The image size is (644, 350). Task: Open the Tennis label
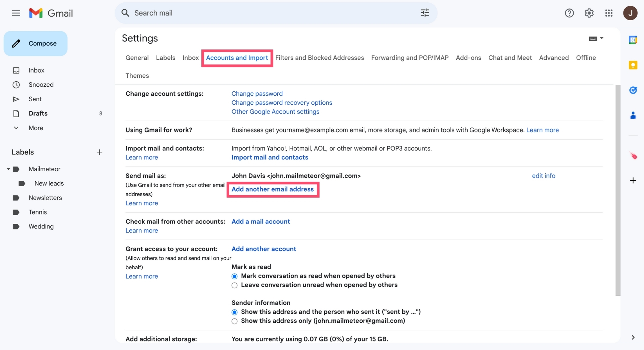pos(37,212)
